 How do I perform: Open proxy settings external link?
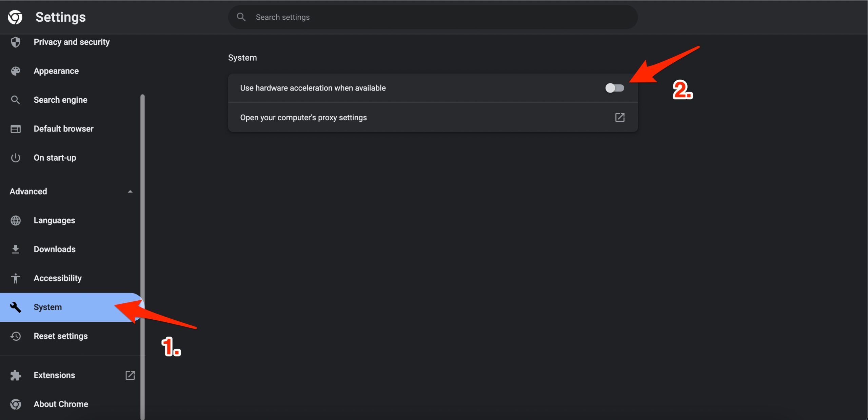tap(619, 117)
